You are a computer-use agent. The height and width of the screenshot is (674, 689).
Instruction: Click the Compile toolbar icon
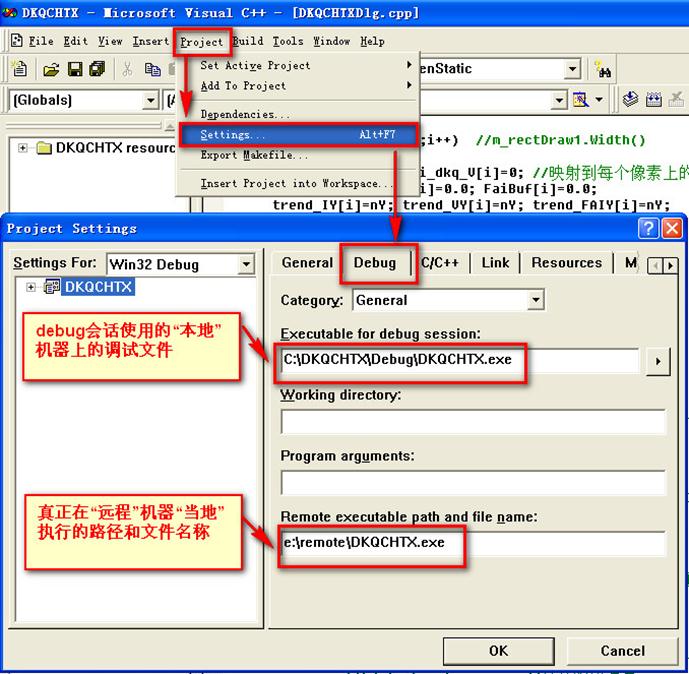pyautogui.click(x=630, y=99)
